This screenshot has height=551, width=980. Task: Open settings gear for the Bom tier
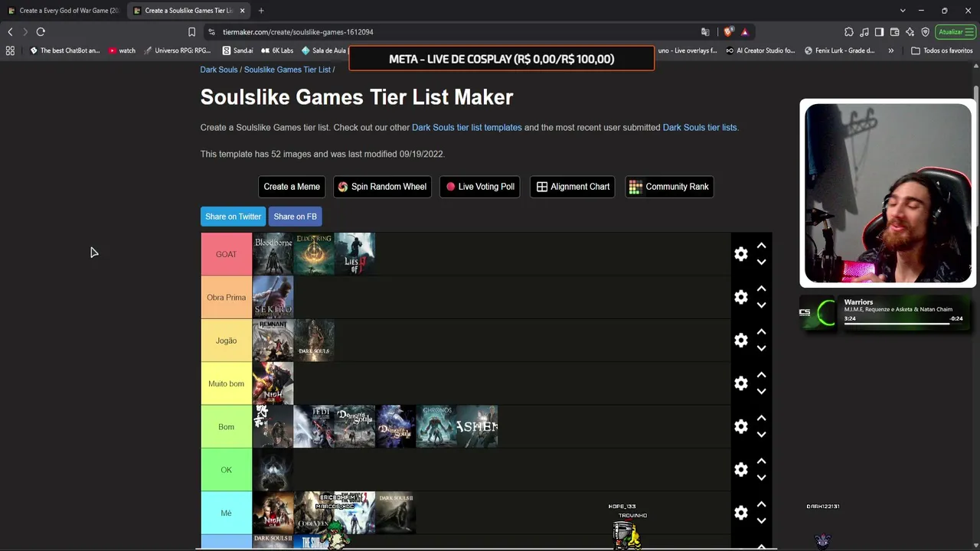click(740, 427)
